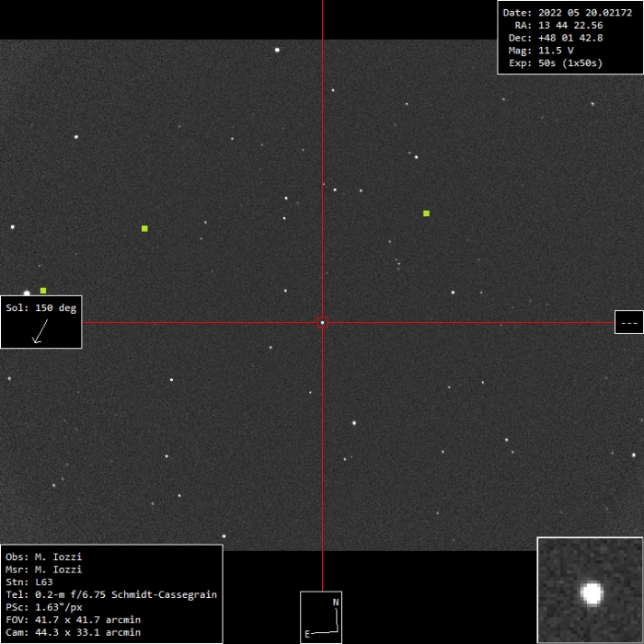Click station code 'Stn: L63'
The height and width of the screenshot is (644, 644).
(29, 582)
